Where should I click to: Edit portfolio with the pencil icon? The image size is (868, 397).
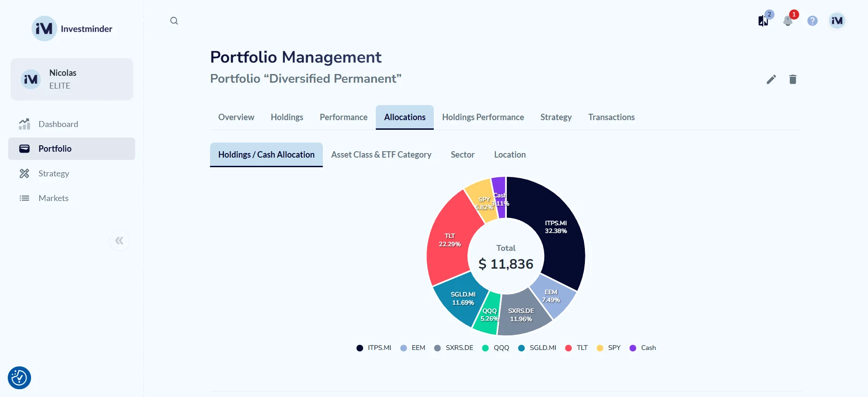[x=771, y=79]
